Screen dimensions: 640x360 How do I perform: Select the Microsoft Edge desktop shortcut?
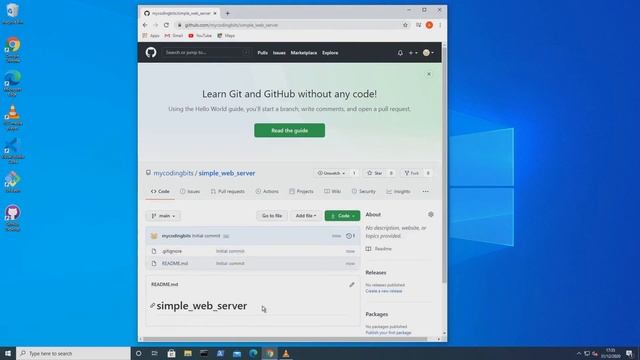(13, 83)
